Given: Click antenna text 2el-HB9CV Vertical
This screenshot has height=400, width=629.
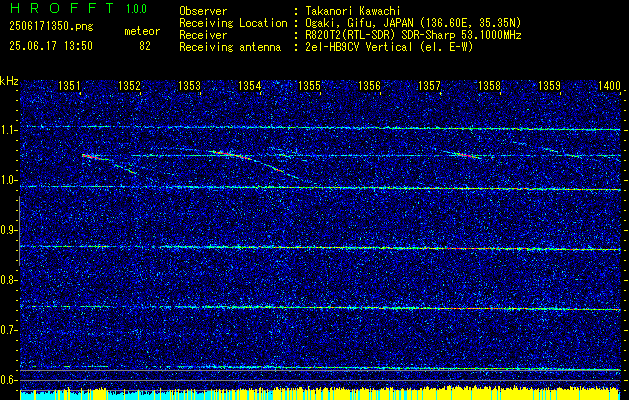Looking at the screenshot, I should 358,47.
